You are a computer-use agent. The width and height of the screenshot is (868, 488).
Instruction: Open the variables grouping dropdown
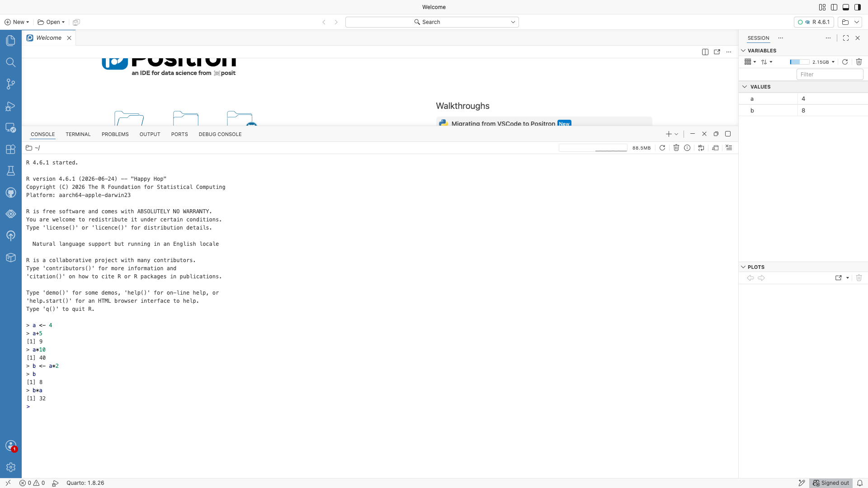750,62
